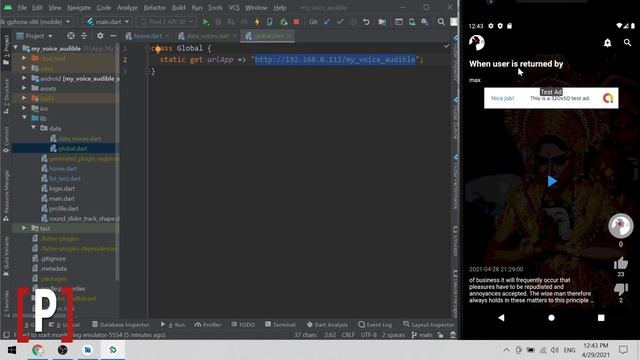Tap the Android back triangle button
This screenshot has width=640, height=360.
(x=501, y=318)
